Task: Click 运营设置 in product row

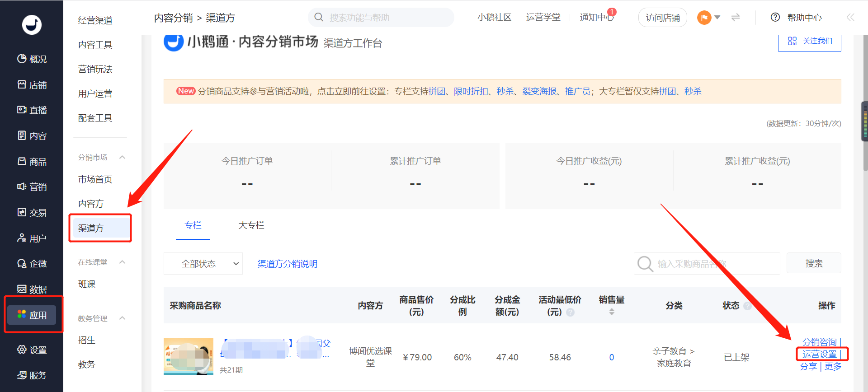Action: (819, 354)
